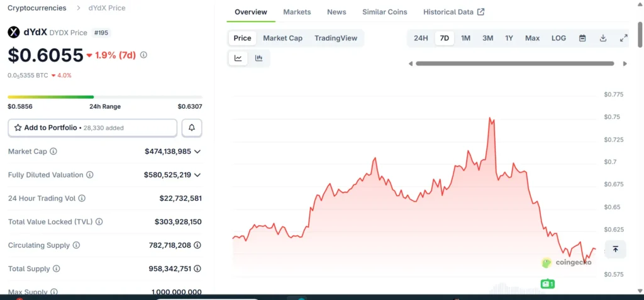The height and width of the screenshot is (300, 644).
Task: Open the price alert bell icon
Action: click(192, 128)
